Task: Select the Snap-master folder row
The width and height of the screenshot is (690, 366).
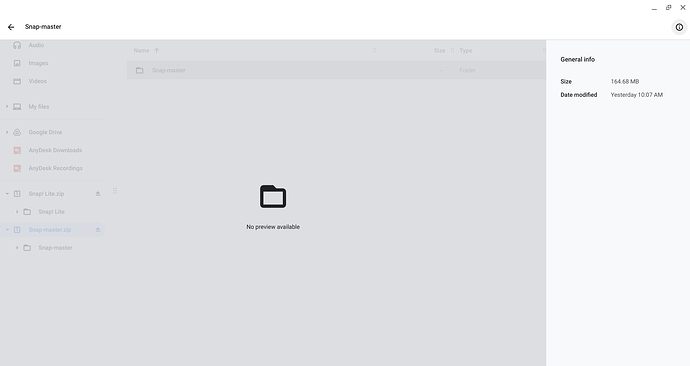Action: [x=336, y=70]
